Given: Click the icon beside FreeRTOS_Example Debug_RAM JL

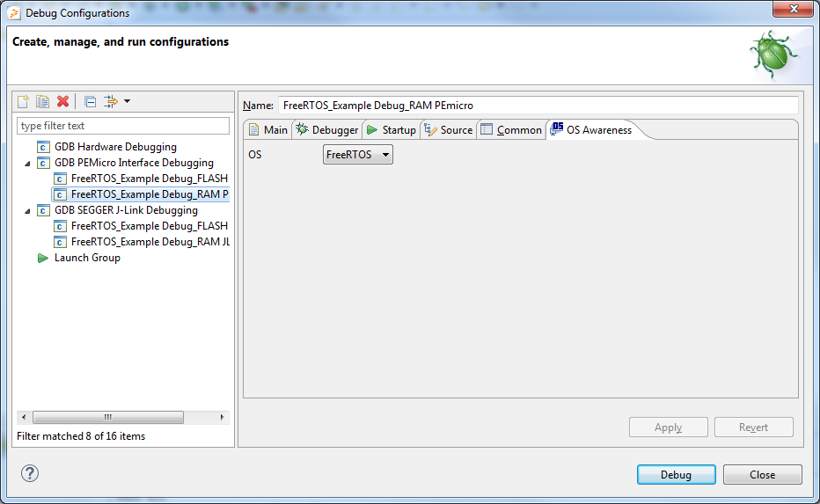Looking at the screenshot, I should (60, 243).
